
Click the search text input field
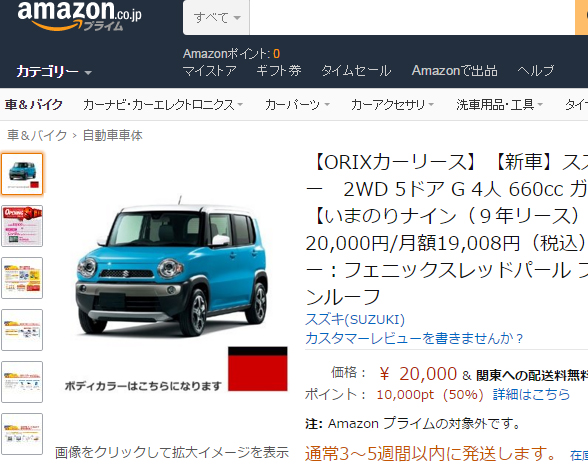coord(412,18)
